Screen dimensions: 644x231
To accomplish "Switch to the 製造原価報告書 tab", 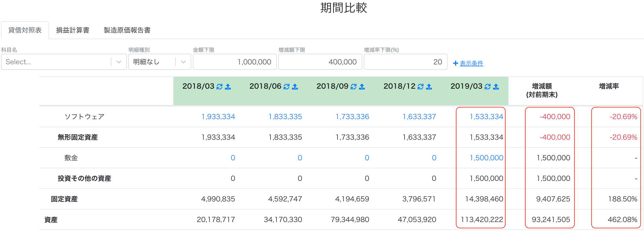I will coord(127,30).
